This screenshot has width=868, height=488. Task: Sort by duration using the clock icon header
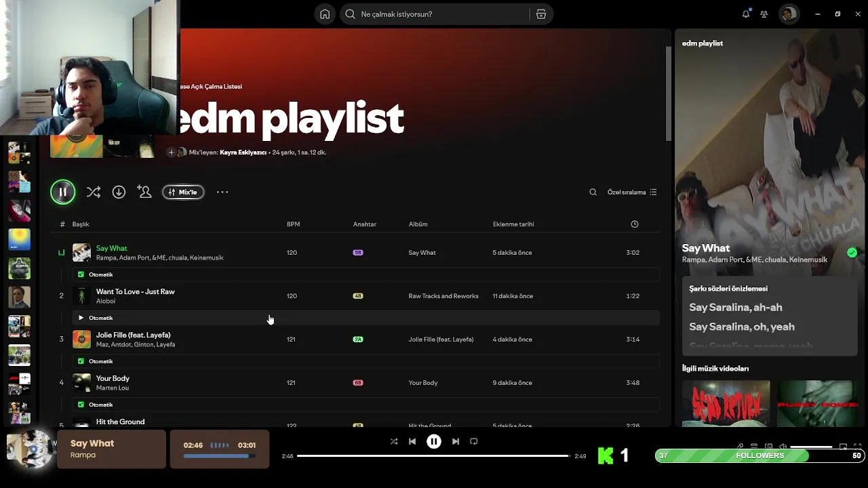coord(635,224)
